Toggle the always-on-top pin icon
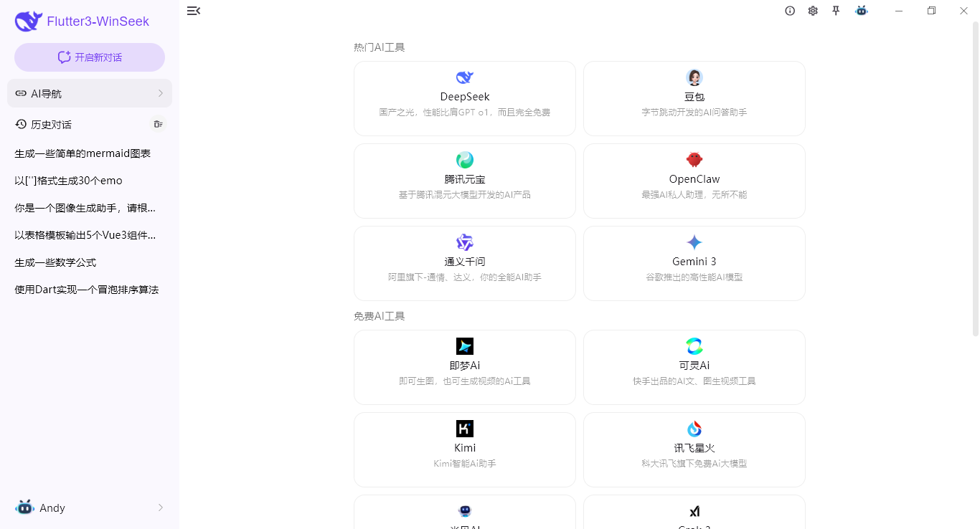This screenshot has width=980, height=529. tap(836, 11)
